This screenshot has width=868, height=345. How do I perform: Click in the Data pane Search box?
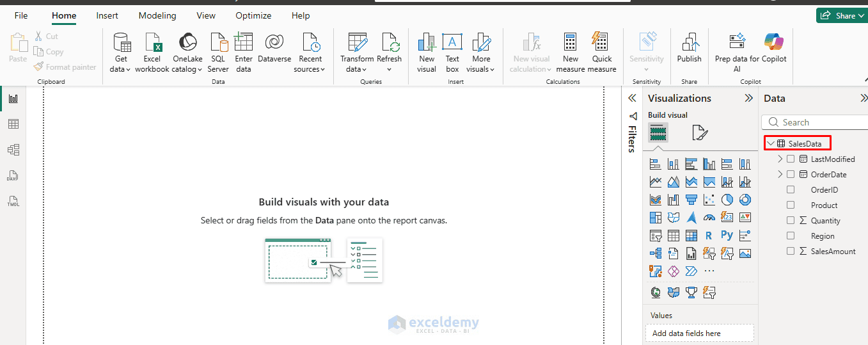814,122
